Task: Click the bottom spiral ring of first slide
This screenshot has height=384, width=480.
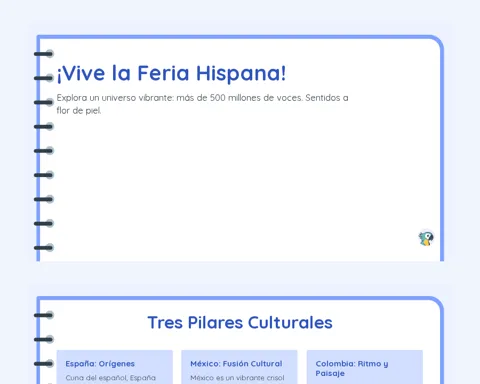Action: (44, 248)
